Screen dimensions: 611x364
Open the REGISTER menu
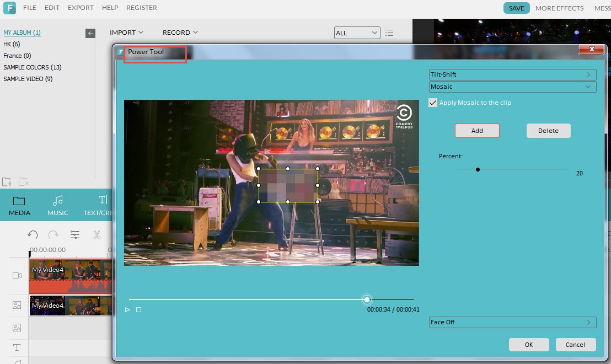pyautogui.click(x=142, y=8)
